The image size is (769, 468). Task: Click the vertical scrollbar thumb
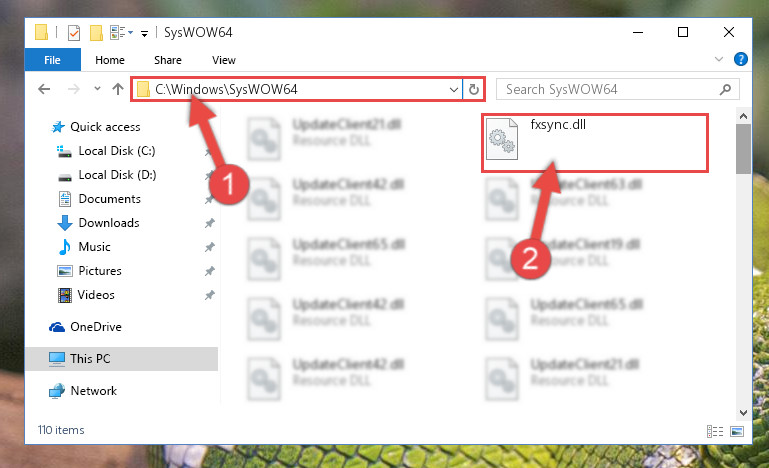[x=743, y=149]
